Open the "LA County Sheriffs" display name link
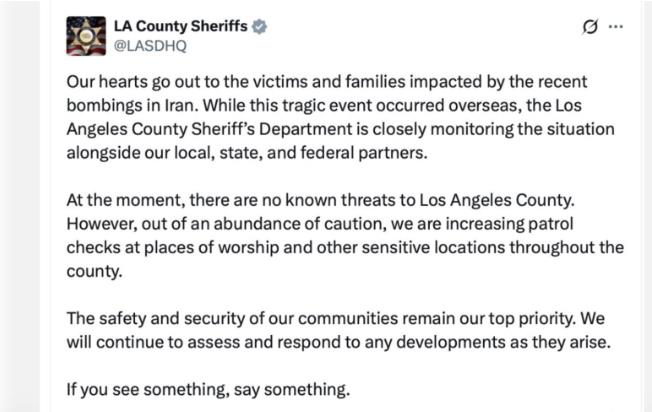Image resolution: width=652 pixels, height=412 pixels. tap(181, 26)
